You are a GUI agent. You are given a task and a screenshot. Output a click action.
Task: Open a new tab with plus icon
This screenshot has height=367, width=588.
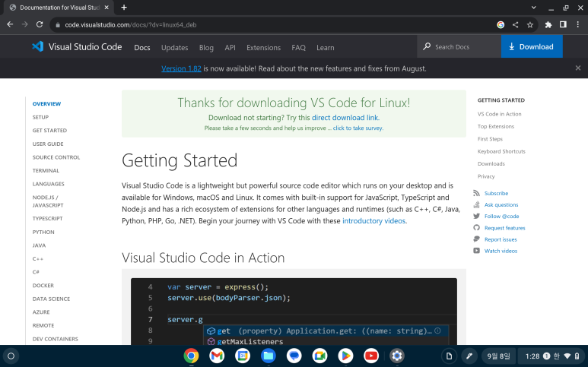[x=124, y=8]
